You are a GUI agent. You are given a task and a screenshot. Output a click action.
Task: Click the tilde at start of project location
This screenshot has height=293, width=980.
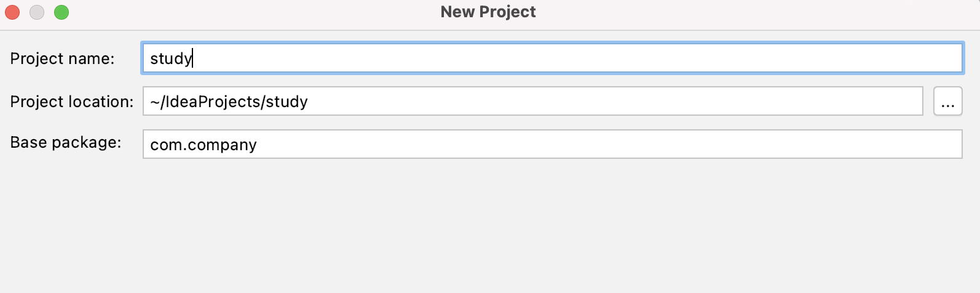[x=154, y=102]
